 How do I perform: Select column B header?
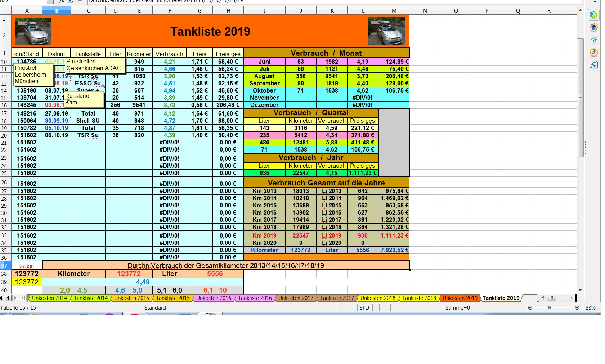tap(57, 11)
